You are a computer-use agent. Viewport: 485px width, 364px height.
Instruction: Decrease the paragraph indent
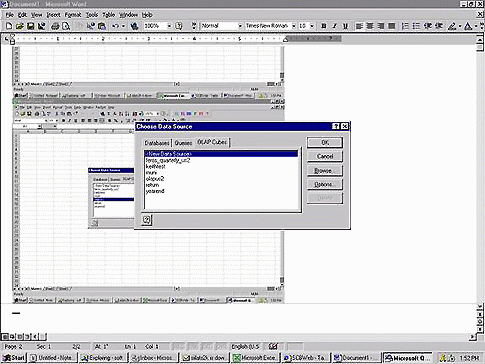(428, 26)
